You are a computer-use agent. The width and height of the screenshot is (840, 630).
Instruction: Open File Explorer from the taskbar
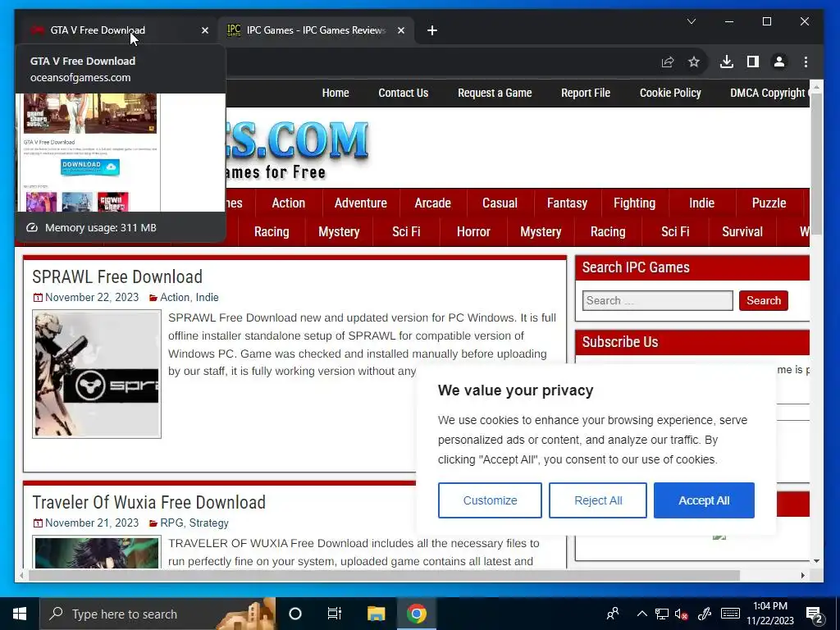click(x=376, y=614)
